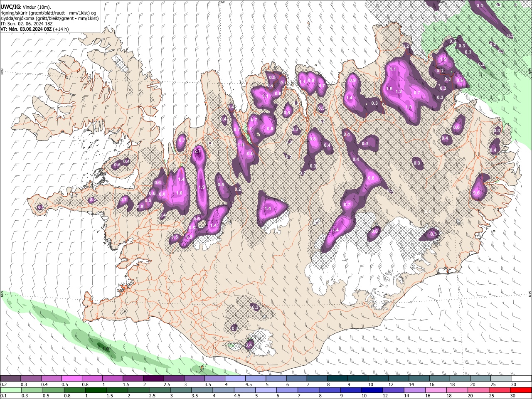The width and height of the screenshot is (532, 399).
Task: Pick the 0.5 swatch in the green rain legend
Action: click(x=53, y=390)
